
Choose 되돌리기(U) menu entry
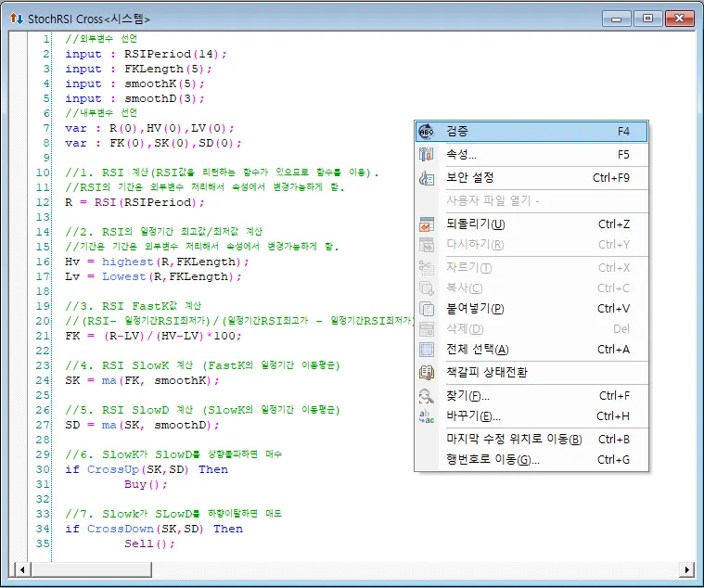pyautogui.click(x=531, y=224)
